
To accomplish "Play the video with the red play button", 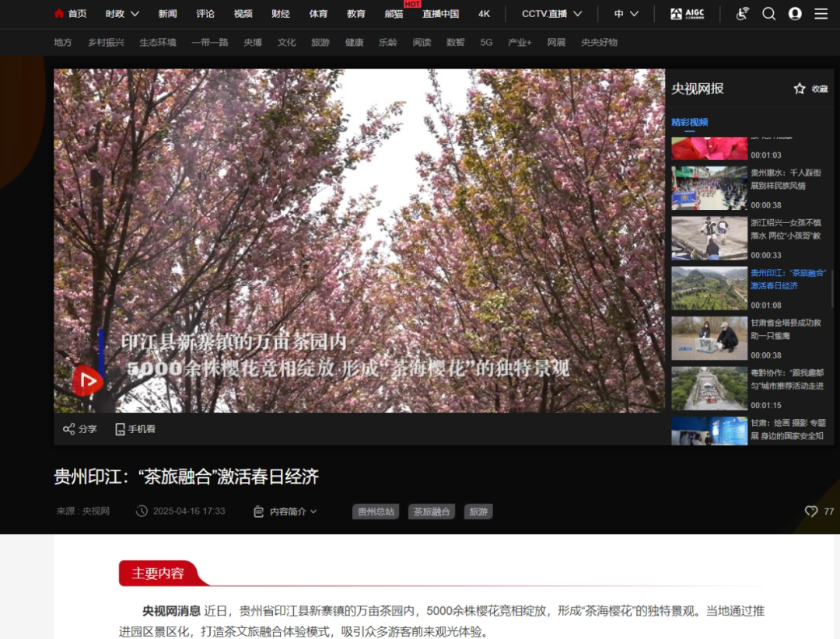I will (88, 380).
